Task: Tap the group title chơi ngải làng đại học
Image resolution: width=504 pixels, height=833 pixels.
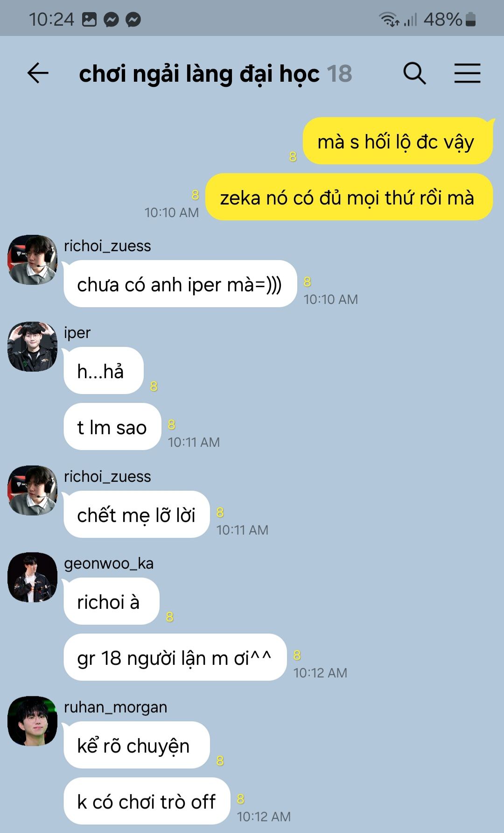Action: pyautogui.click(x=199, y=74)
